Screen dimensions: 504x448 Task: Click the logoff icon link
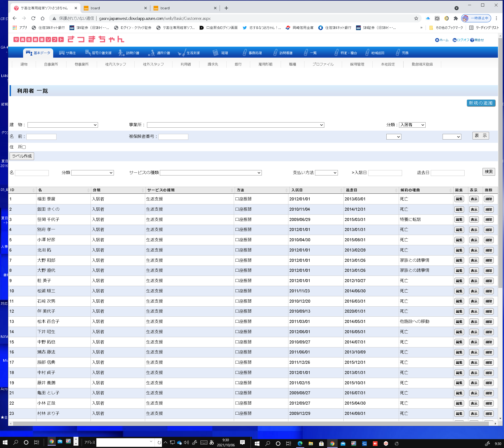454,40
